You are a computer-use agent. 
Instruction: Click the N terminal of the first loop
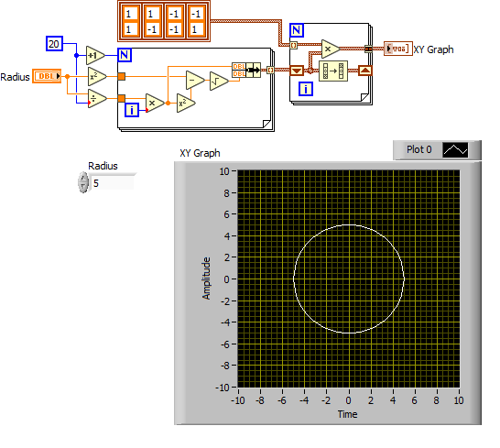(x=125, y=55)
